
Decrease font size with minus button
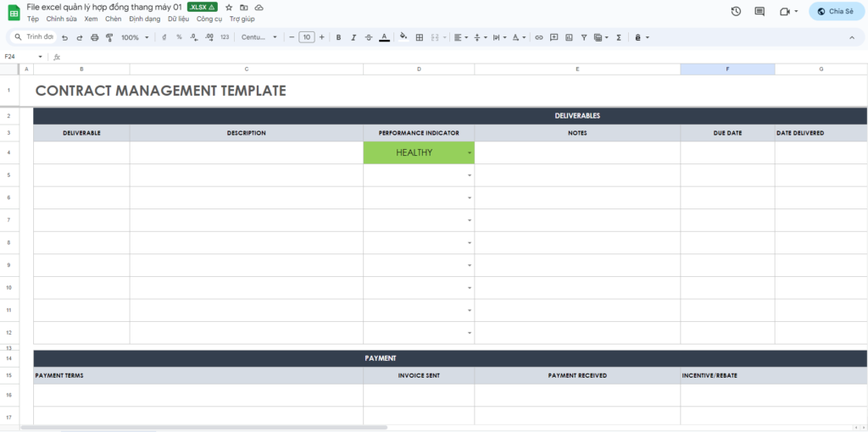(x=292, y=37)
